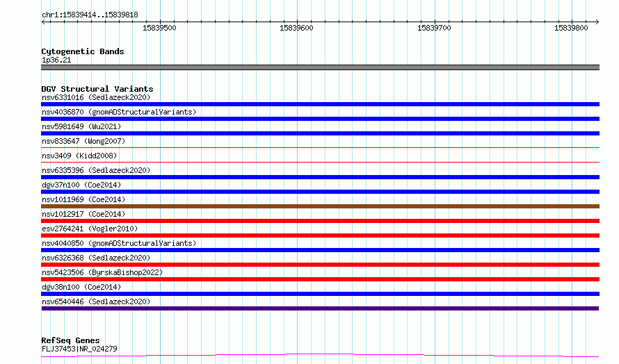This screenshot has height=364, width=619.
Task: Open nsv4040850 (gnomADStructuralVariants) label
Action: pos(119,243)
